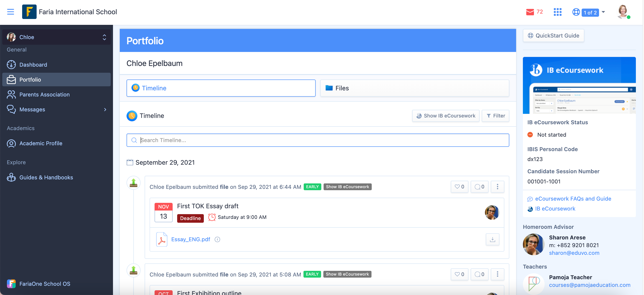This screenshot has width=644, height=295.
Task: Click the teacher avatar on TOK Essay card
Action: [x=492, y=213]
